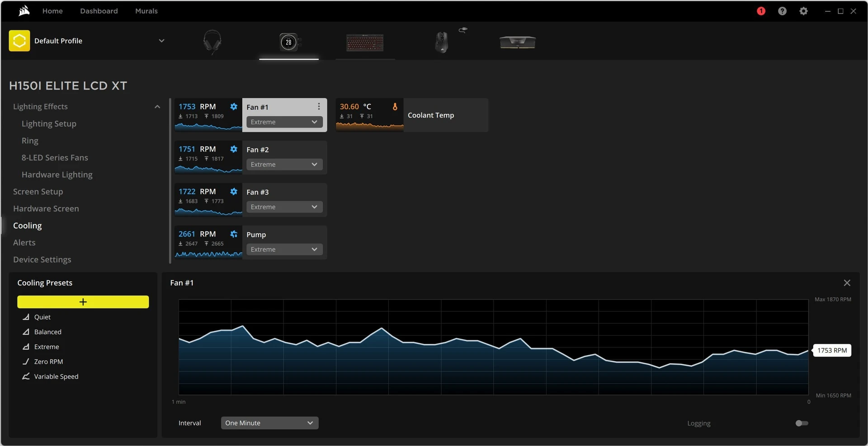868x446 pixels.
Task: Click Fan #3 blue gear icon
Action: pyautogui.click(x=234, y=192)
